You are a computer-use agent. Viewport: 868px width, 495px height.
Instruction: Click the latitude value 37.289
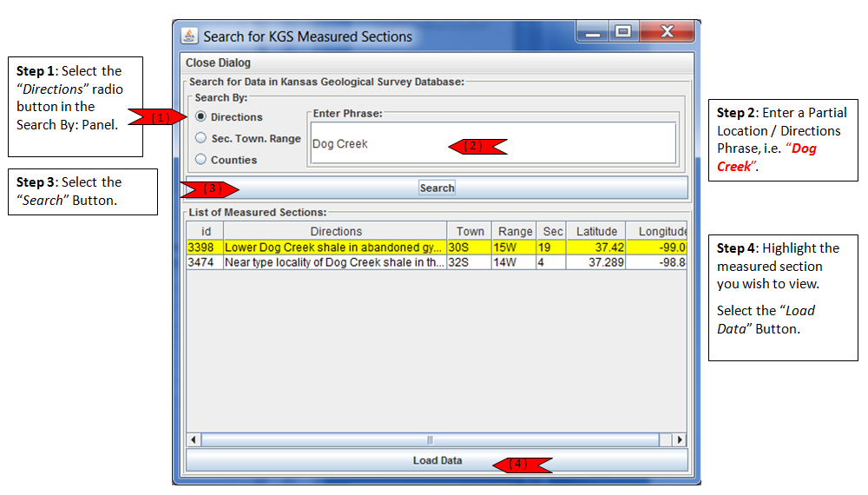(595, 262)
